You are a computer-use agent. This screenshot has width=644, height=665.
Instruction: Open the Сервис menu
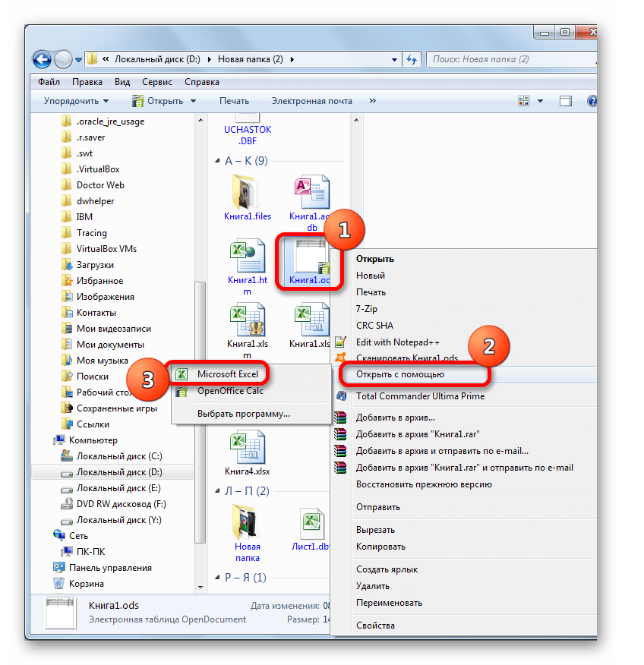pos(157,82)
